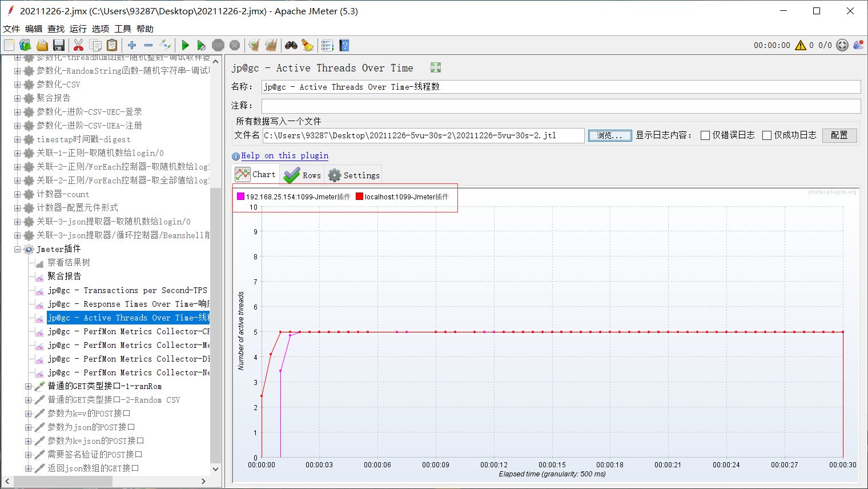868x489 pixels.
Task: Open the 帮助 menu
Action: click(x=145, y=29)
